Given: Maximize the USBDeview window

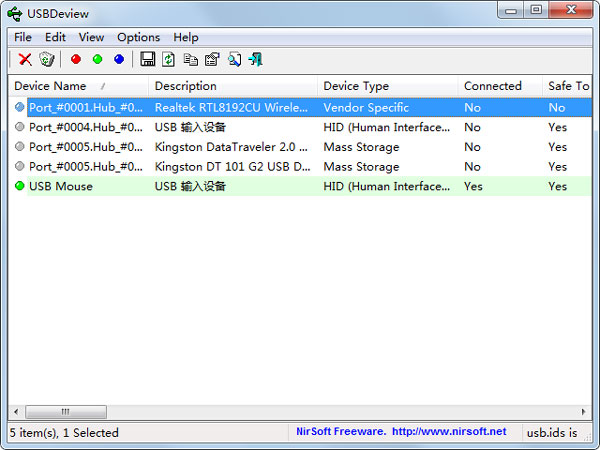Looking at the screenshot, I should 536,10.
